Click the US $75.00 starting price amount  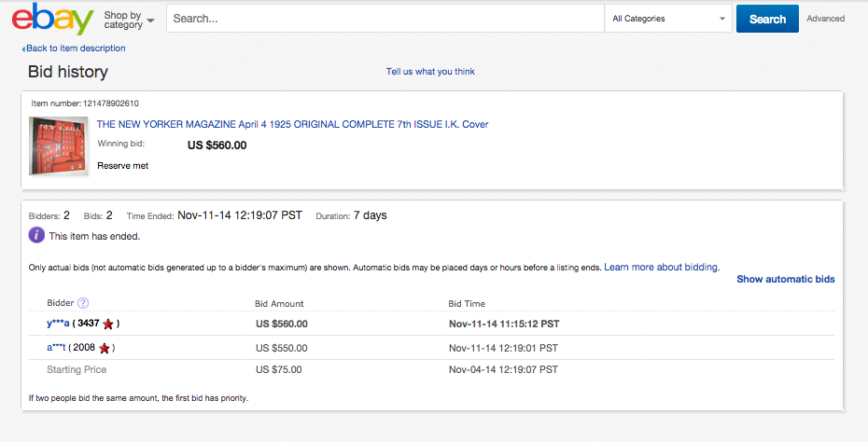click(278, 369)
